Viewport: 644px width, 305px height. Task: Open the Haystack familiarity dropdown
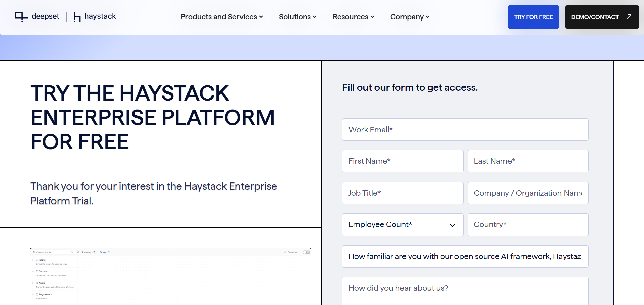[x=465, y=257]
